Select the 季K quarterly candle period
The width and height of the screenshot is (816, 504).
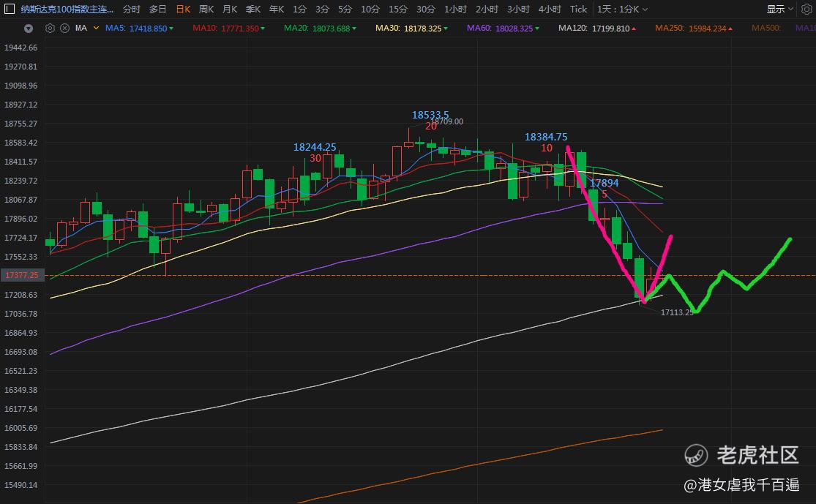(253, 10)
